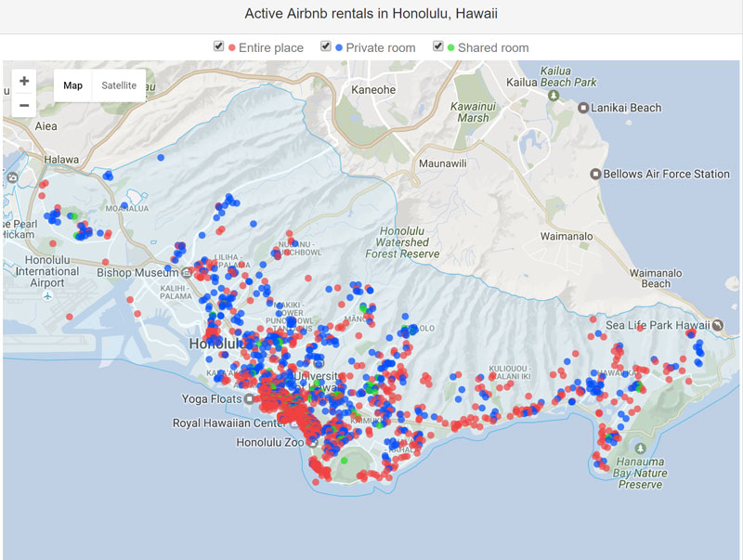Switch to Satellite view
This screenshot has width=743, height=560.
[x=119, y=85]
